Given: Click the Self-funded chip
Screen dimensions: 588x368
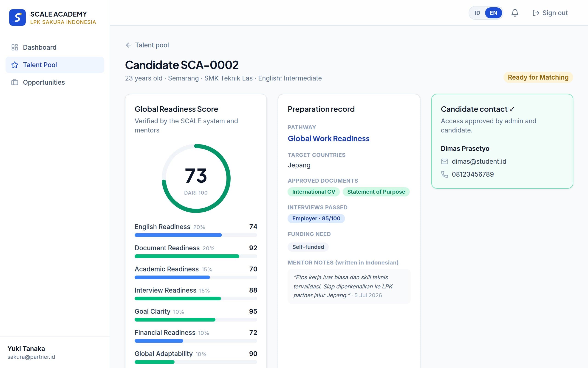Looking at the screenshot, I should click(x=308, y=247).
